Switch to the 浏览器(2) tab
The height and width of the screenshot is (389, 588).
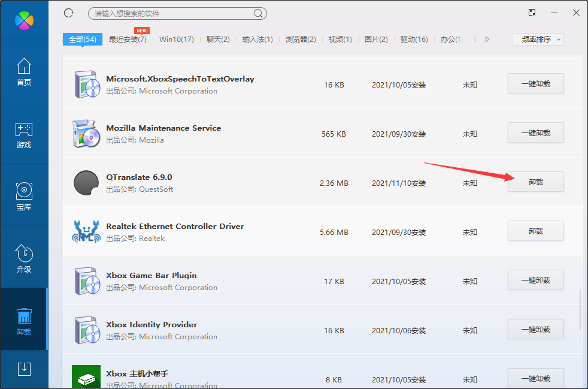[301, 40]
